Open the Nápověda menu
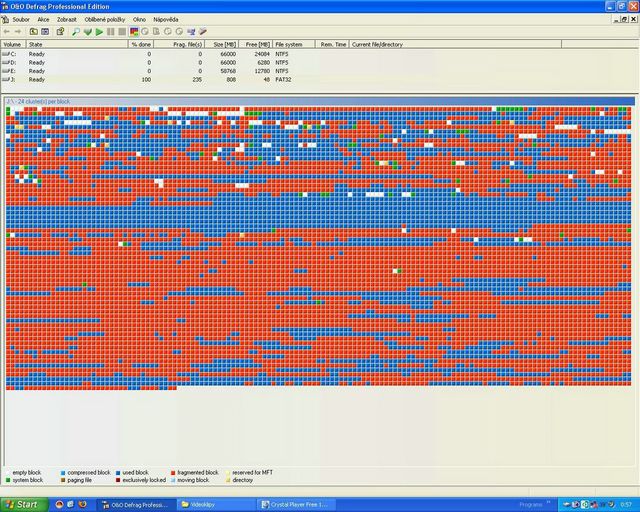The image size is (640, 512). click(x=166, y=20)
